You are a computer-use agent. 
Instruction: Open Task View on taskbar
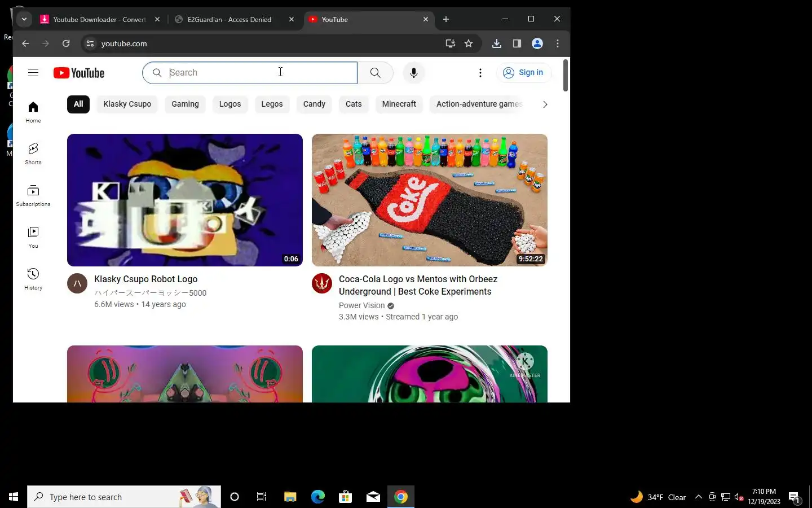tap(262, 497)
